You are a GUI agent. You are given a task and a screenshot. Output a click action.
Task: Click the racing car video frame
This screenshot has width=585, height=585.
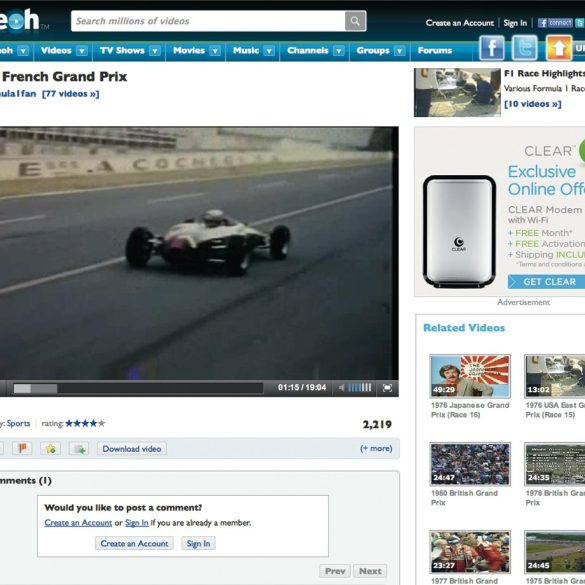(x=198, y=254)
